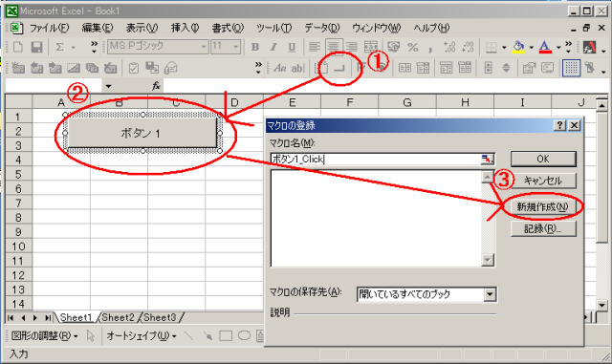Align text left in toolbar
This screenshot has width=612, height=364.
click(315, 47)
